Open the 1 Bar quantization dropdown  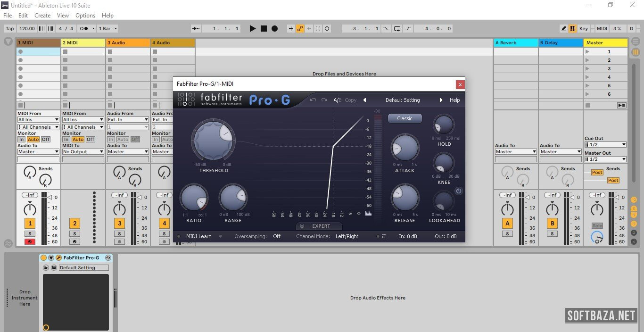click(108, 28)
